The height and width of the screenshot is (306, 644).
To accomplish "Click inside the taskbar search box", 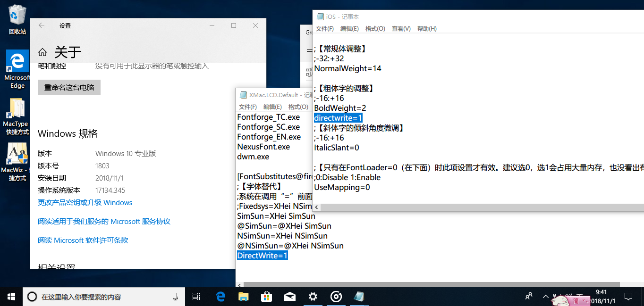I will pyautogui.click(x=104, y=297).
